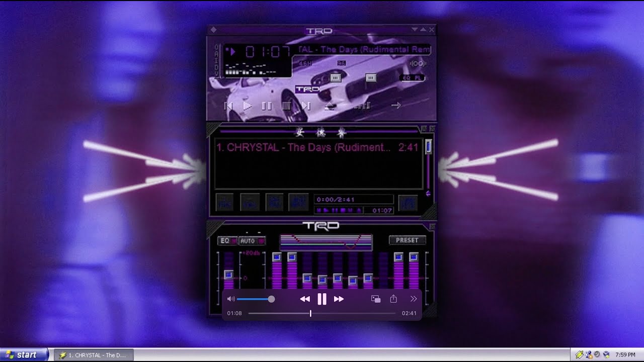Open the OAIDV clutterbar options
The width and height of the screenshot is (644, 362).
coord(217,60)
